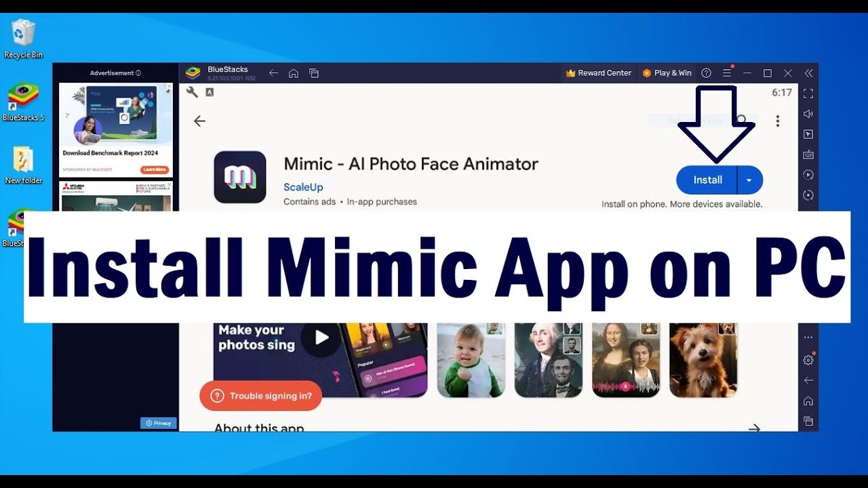Click the 'Trouble signing in?' button
This screenshot has width=868, height=488.
(261, 396)
